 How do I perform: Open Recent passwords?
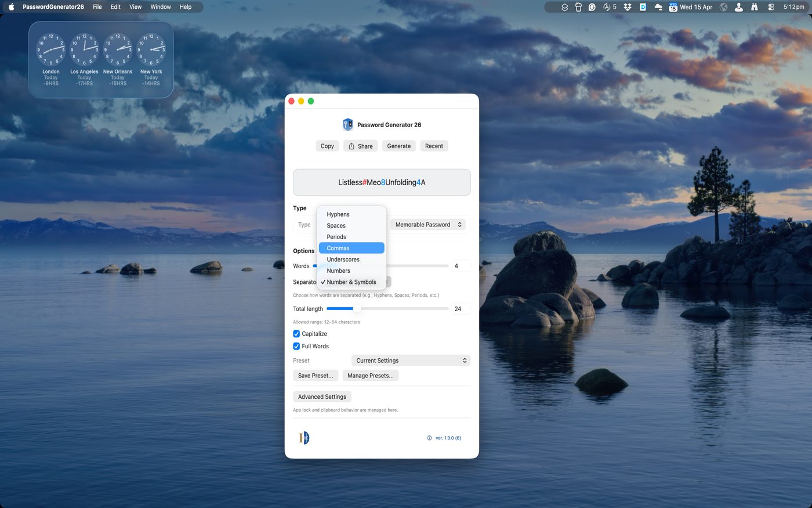pos(434,146)
